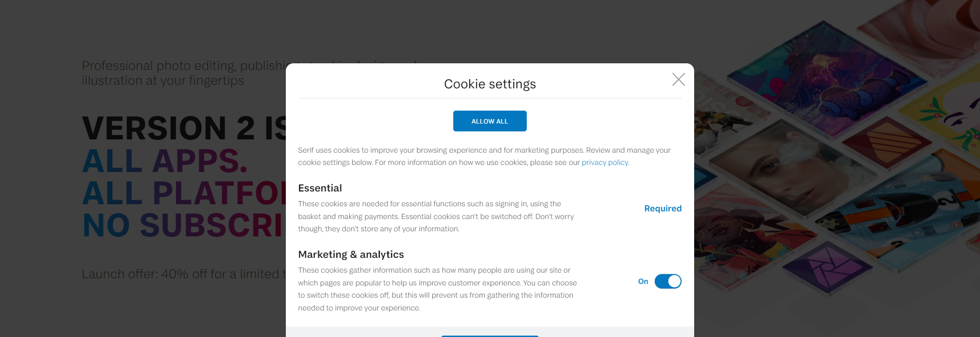Click the Required label for Essential cookies
Image resolution: width=980 pixels, height=337 pixels.
(x=663, y=208)
